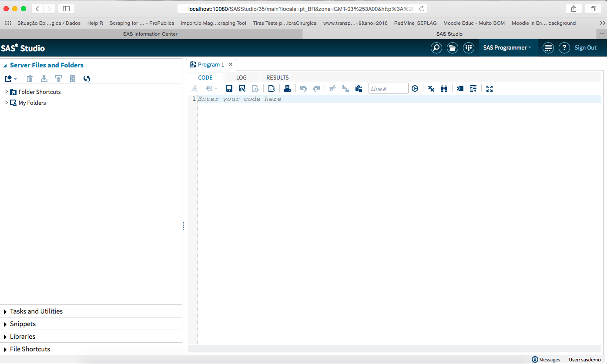Screen dimensions: 607x364
Task: Collapse the Server Files and Folders section
Action: coord(5,66)
